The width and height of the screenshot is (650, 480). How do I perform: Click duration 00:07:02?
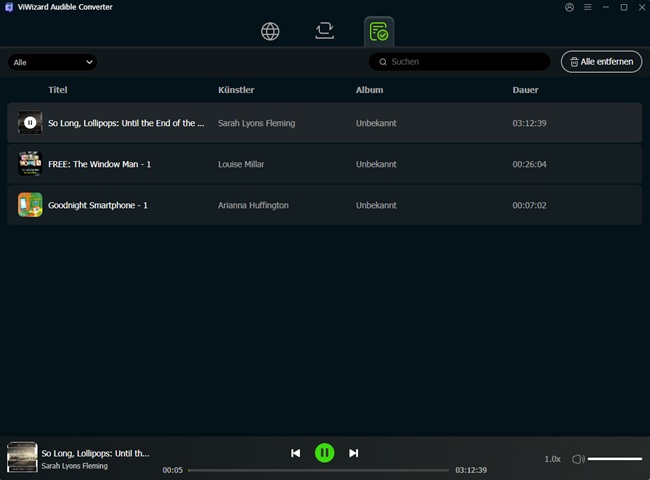coord(529,205)
